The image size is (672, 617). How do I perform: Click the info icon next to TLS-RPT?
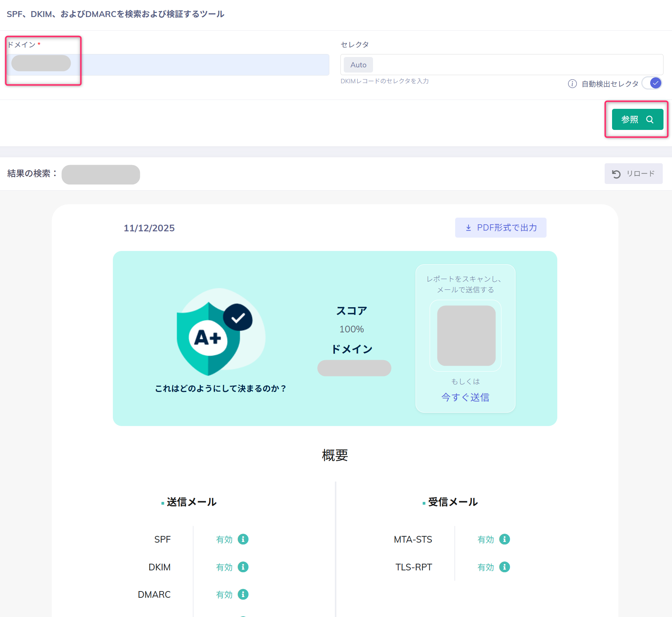coord(504,567)
